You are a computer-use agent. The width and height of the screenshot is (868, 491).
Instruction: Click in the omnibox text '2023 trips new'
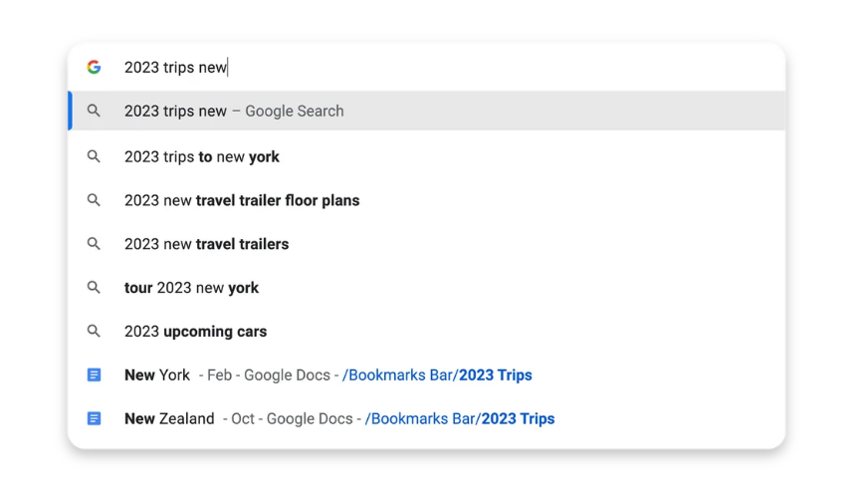pos(175,67)
